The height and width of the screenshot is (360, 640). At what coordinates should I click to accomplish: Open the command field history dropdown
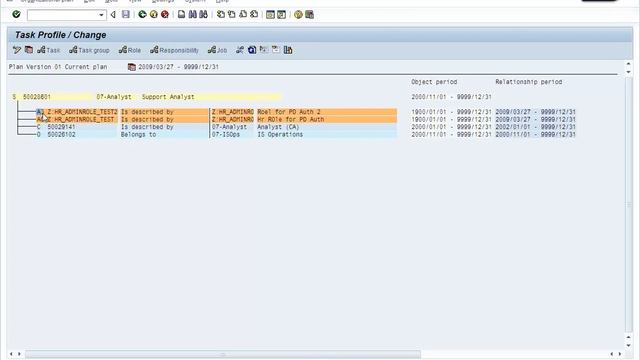(101, 15)
